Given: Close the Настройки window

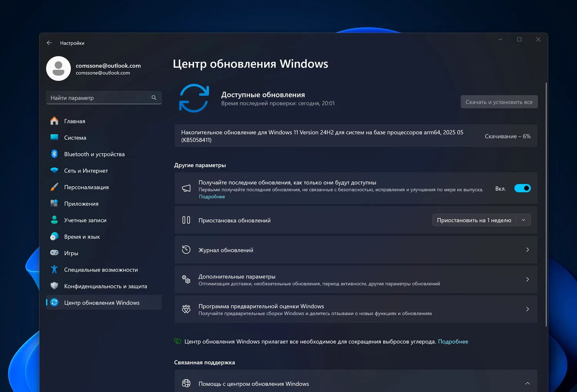Looking at the screenshot, I should point(538,40).
